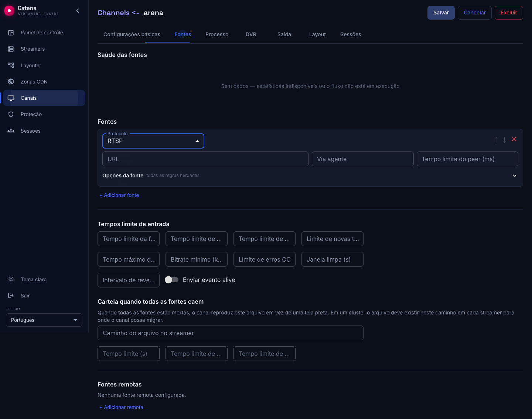Screen dimensions: 532x419
Task: Expand the Opções da fonte section
Action: coord(515,176)
